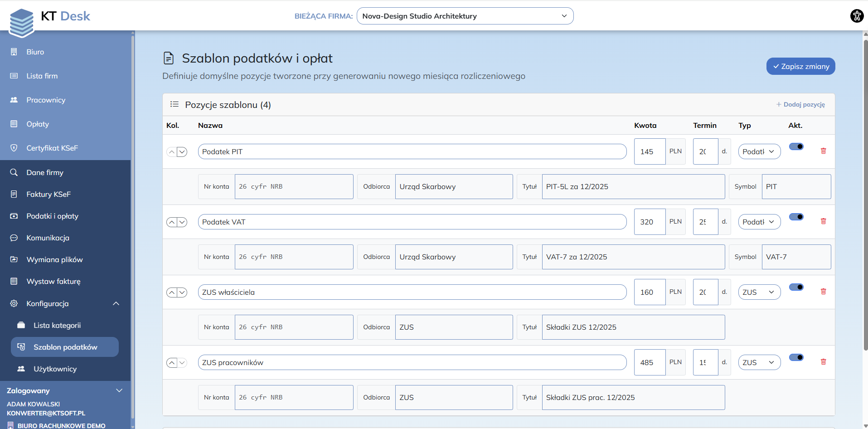
Task: Click the Podatek VAT name field
Action: click(412, 222)
